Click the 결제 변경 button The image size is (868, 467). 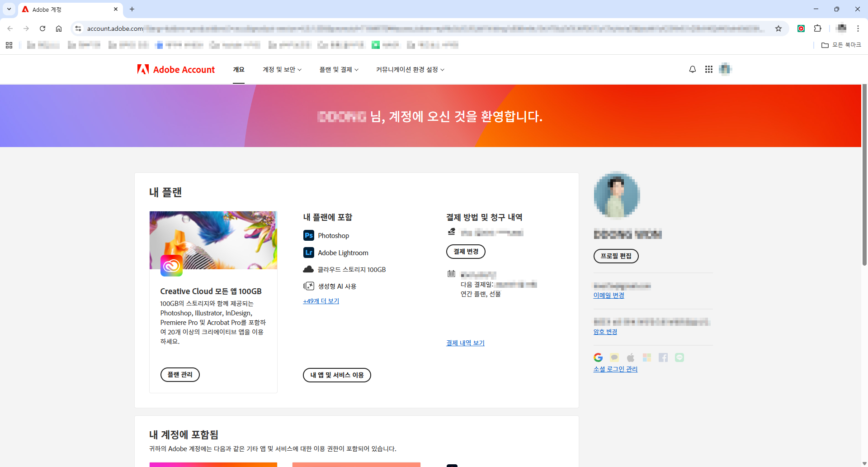[466, 252]
